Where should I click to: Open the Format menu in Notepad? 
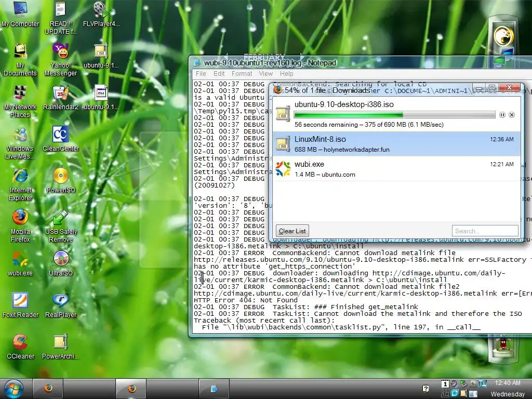(242, 74)
